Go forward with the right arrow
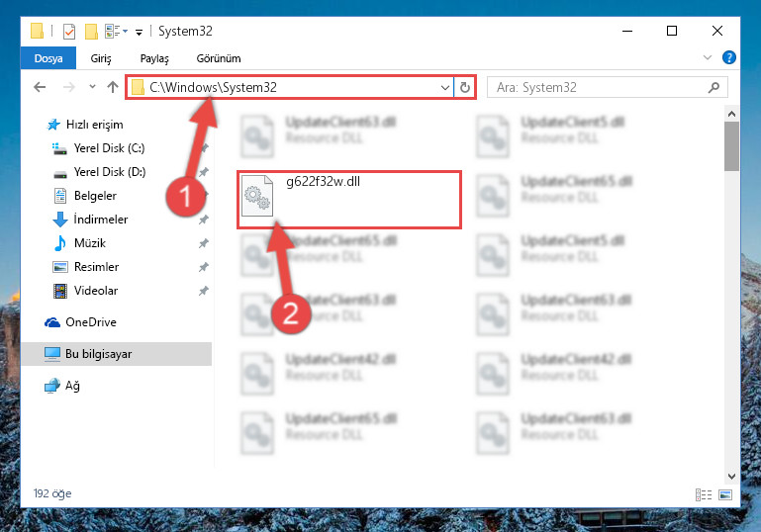The image size is (761, 532). (69, 87)
